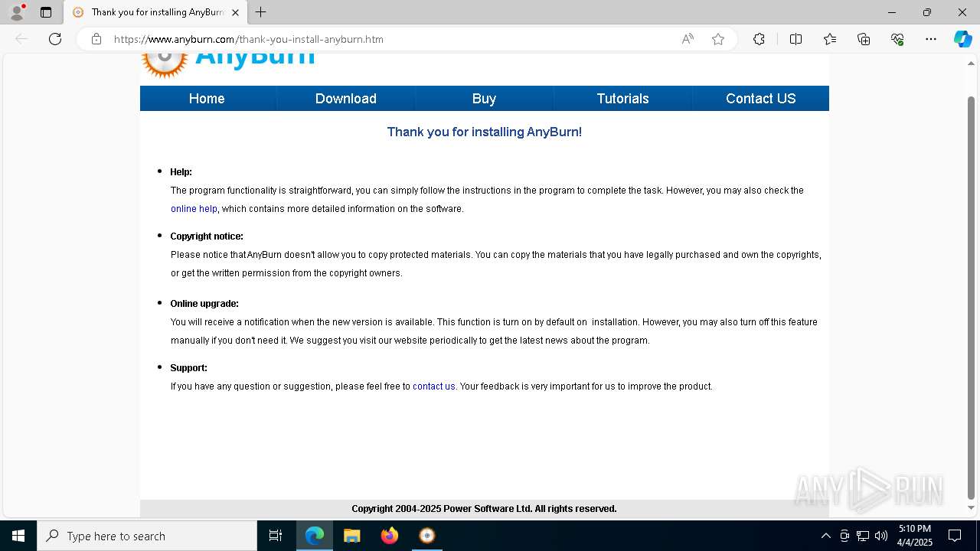Viewport: 980px width, 551px height.
Task: Open the Windows Start menu
Action: tap(18, 536)
